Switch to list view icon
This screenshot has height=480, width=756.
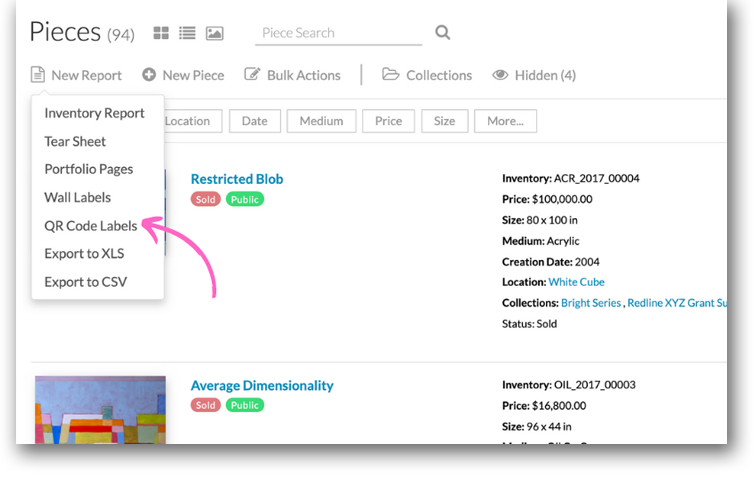point(187,33)
